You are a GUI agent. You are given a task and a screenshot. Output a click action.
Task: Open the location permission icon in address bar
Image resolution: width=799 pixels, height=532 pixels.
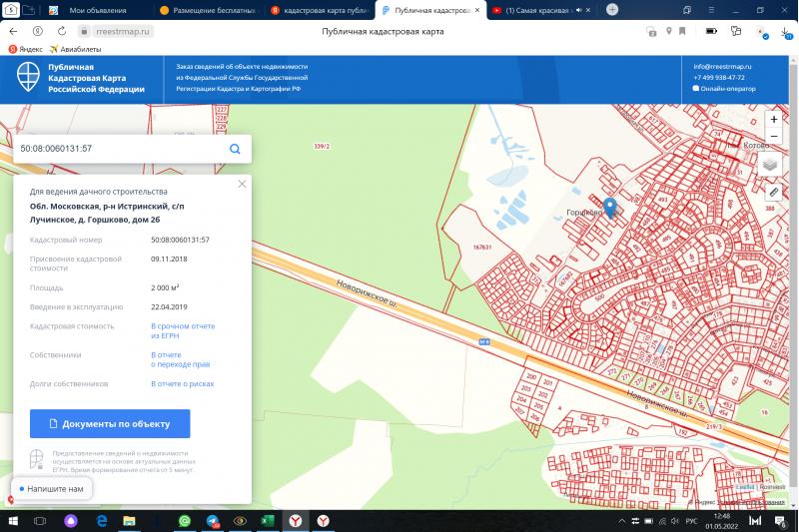(668, 31)
